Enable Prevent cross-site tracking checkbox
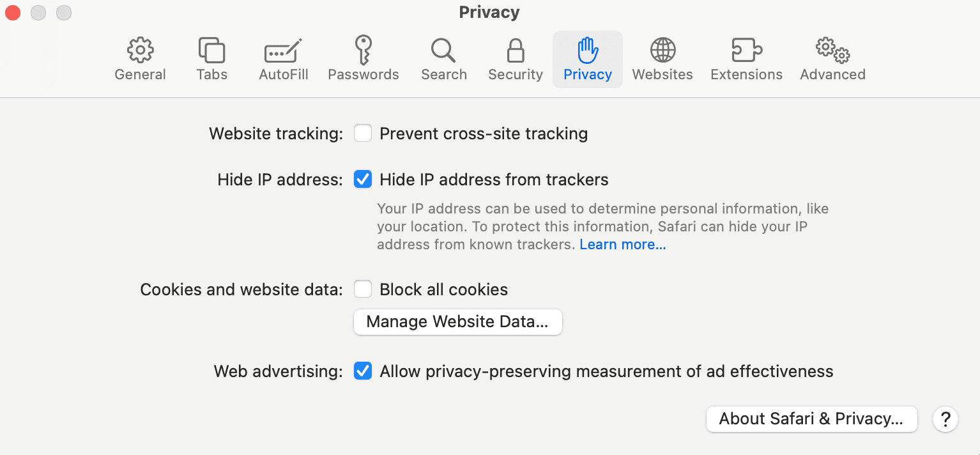This screenshot has width=980, height=455. click(x=363, y=134)
